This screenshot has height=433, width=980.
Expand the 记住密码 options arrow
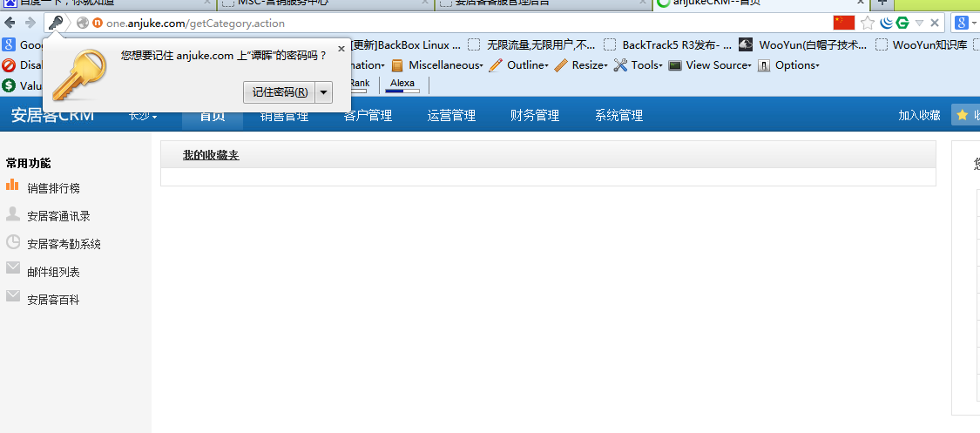tap(324, 92)
